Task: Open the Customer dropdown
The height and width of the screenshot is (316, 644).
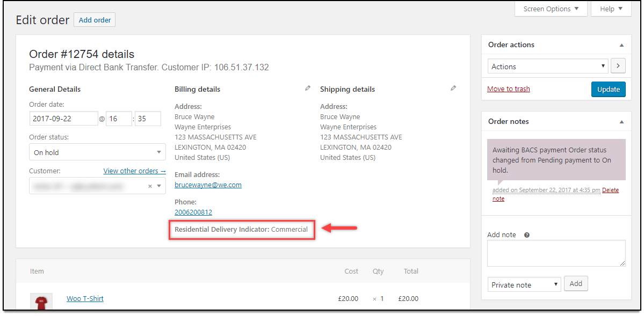Action: click(97, 186)
